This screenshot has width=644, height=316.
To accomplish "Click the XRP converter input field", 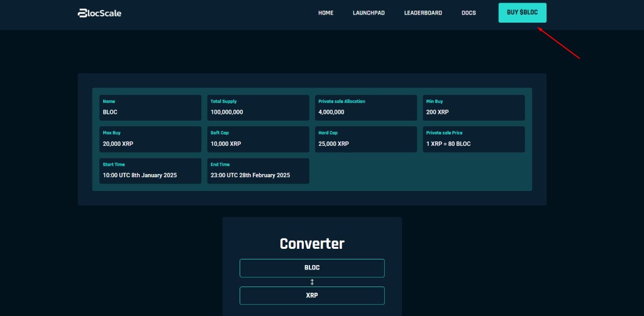I will [312, 295].
